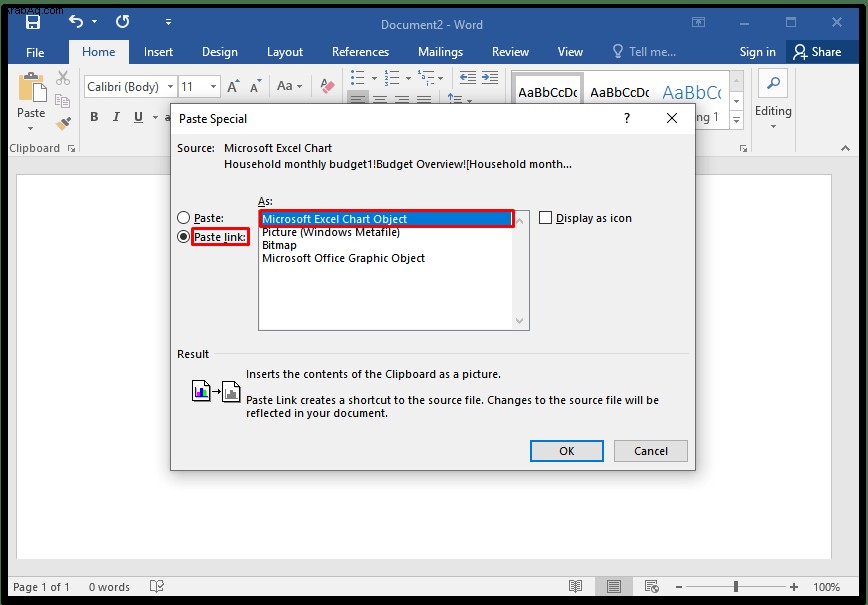The width and height of the screenshot is (868, 605).
Task: Switch to Read Mode view icon
Action: [x=576, y=587]
